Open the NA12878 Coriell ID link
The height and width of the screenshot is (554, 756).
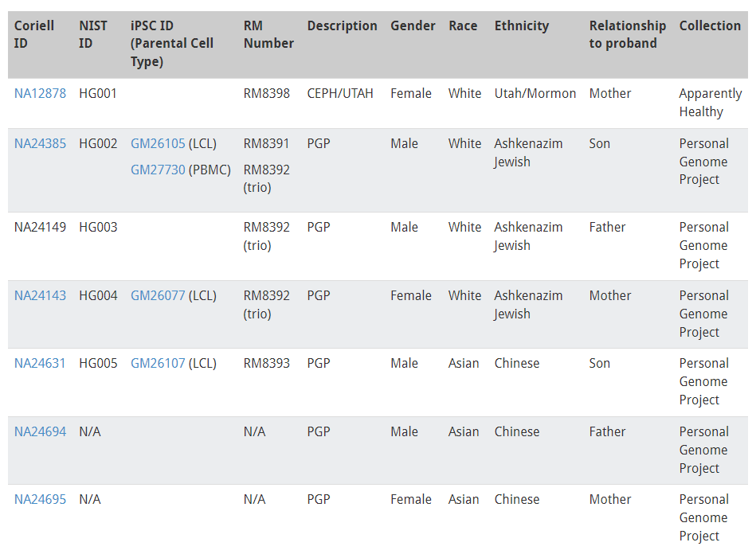coord(40,93)
